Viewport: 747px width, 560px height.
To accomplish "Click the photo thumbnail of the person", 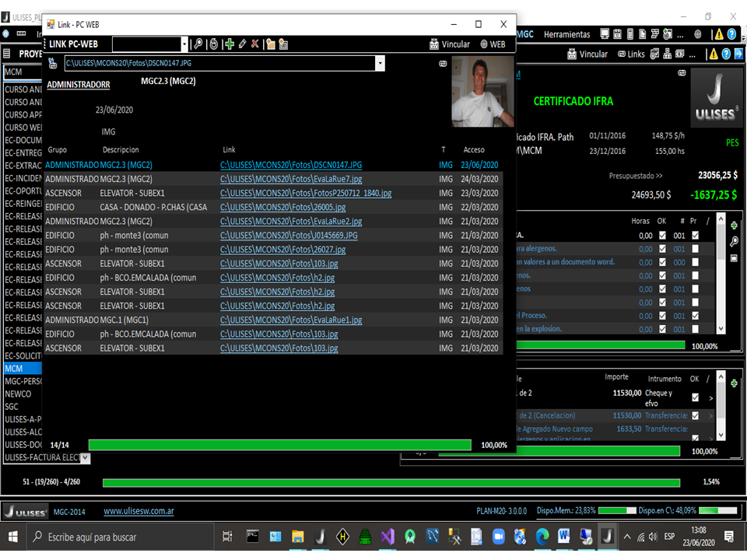I will tap(482, 92).
